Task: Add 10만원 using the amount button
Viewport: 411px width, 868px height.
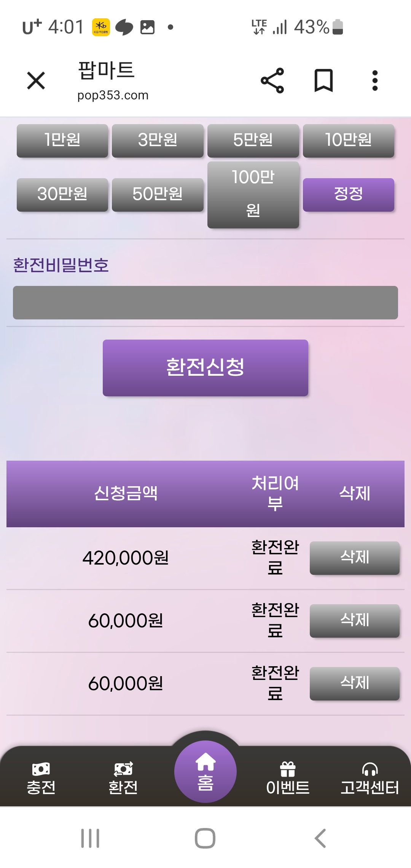Action: point(348,140)
